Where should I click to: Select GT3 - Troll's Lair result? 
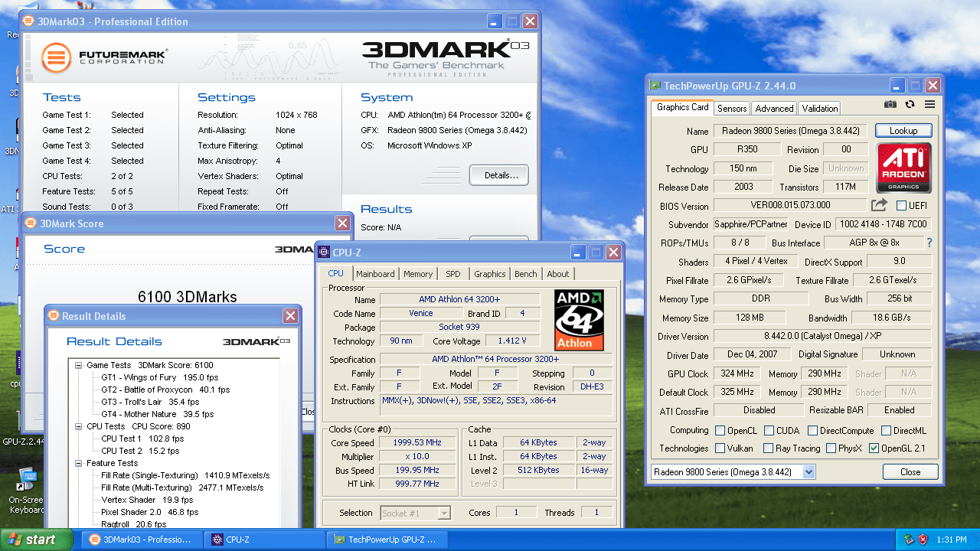[150, 402]
